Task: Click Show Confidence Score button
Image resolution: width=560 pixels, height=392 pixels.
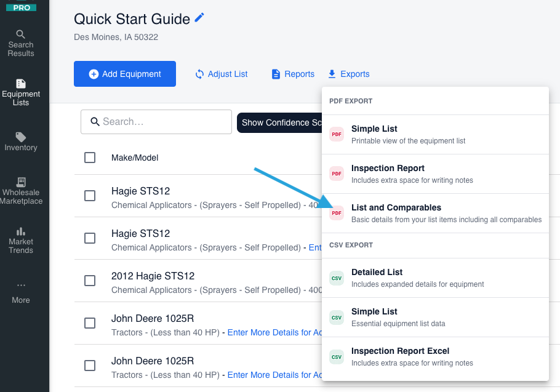Action: point(279,122)
